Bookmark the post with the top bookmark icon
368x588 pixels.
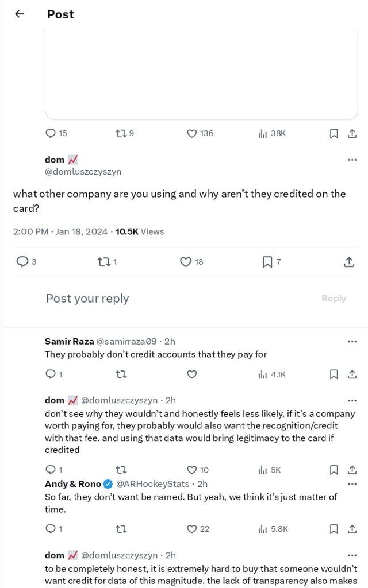point(333,133)
